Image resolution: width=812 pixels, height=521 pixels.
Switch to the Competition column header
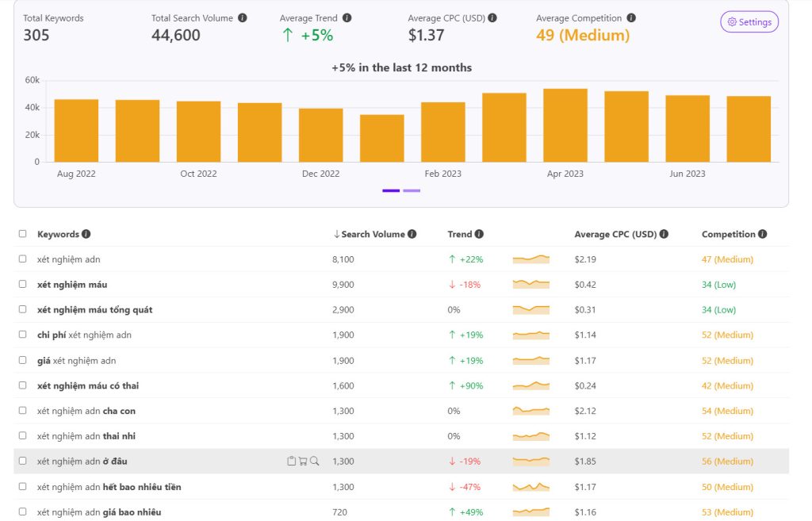pos(728,234)
